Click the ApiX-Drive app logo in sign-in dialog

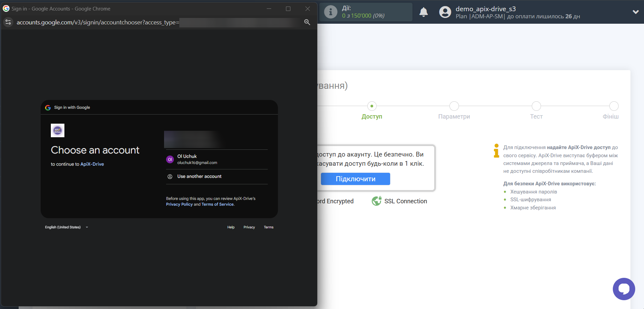click(58, 130)
